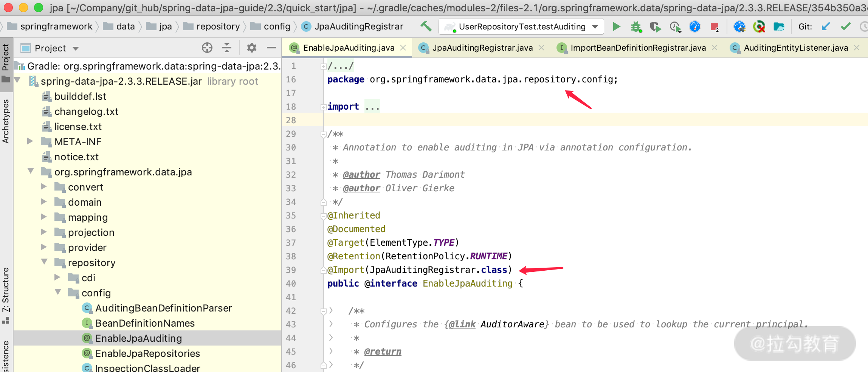Viewport: 868px width, 372px height.
Task: Expand the folded import block on line 18
Action: click(323, 107)
